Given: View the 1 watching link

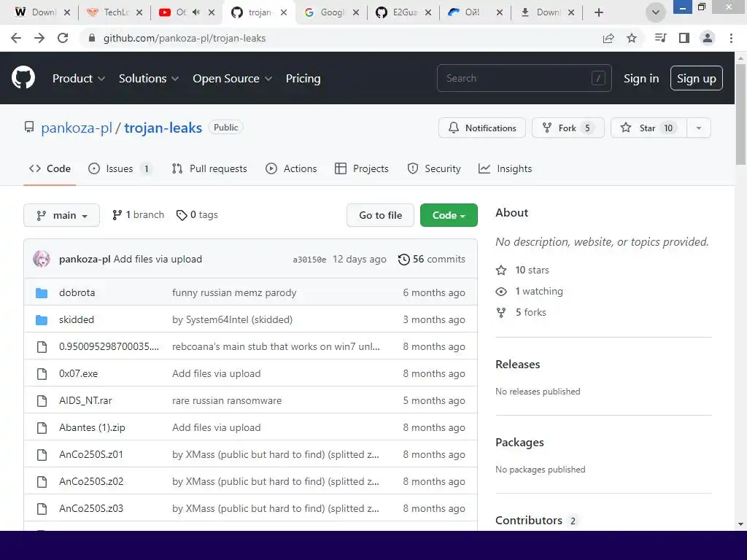Looking at the screenshot, I should coord(530,291).
